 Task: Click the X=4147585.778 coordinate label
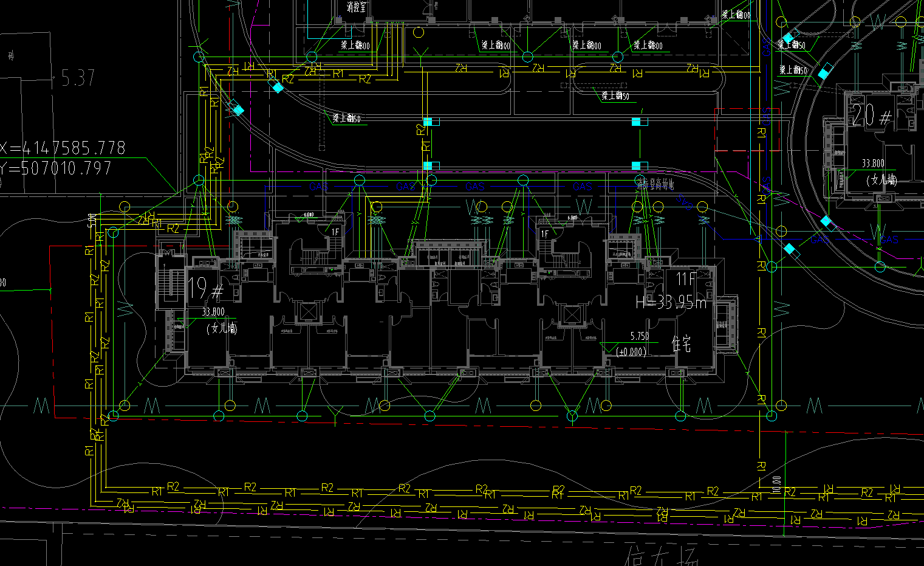click(63, 148)
